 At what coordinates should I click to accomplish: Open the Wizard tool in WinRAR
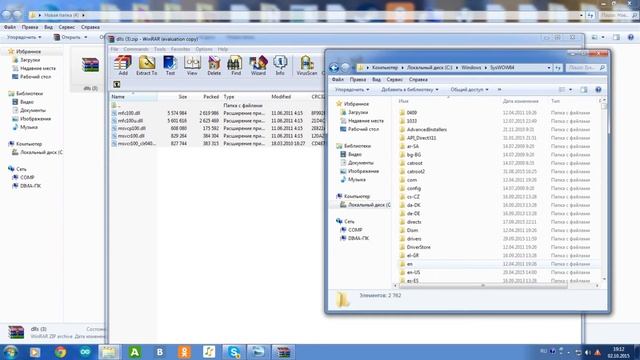pos(258,65)
